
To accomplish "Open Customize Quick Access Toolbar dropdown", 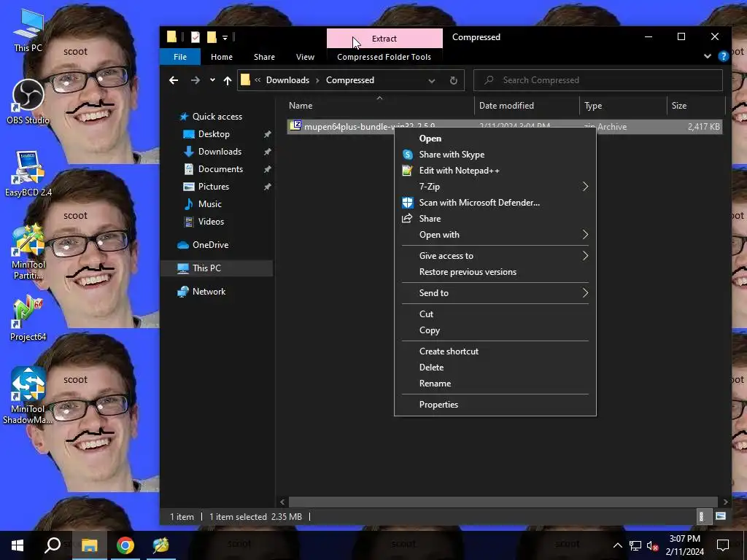I will (225, 38).
